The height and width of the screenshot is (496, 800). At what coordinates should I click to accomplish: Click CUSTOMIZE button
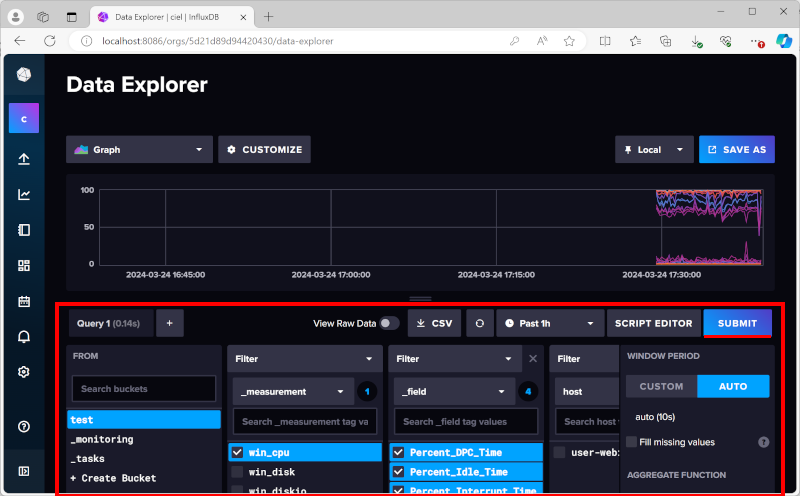(264, 150)
